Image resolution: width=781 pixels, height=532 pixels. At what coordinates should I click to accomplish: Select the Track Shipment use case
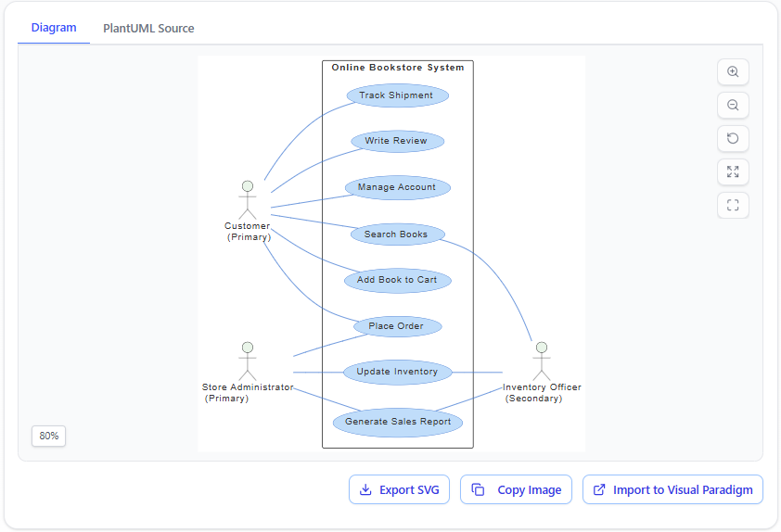tap(397, 95)
